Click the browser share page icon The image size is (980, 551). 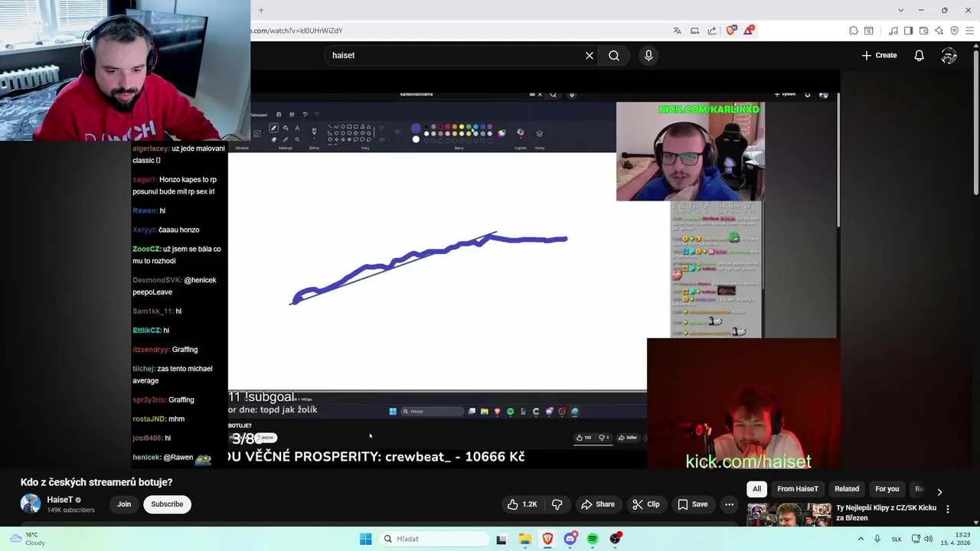712,31
